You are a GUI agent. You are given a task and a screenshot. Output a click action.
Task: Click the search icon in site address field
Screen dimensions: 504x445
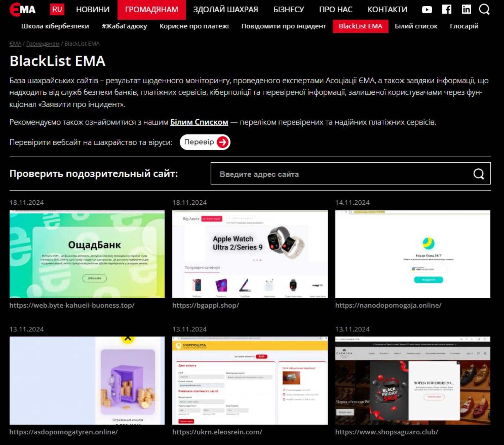[479, 174]
